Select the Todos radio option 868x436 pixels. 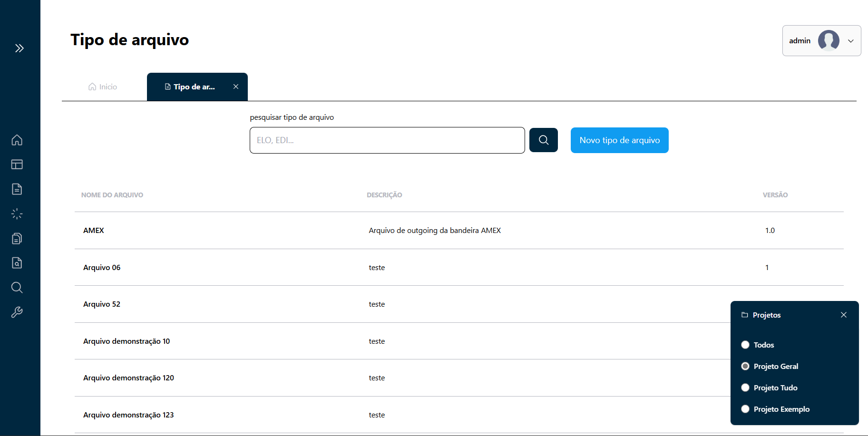(x=745, y=345)
